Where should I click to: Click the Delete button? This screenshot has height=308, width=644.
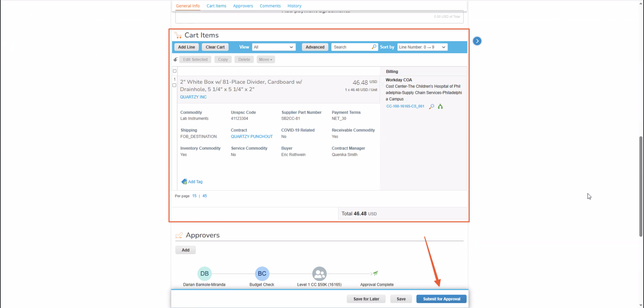pos(244,60)
